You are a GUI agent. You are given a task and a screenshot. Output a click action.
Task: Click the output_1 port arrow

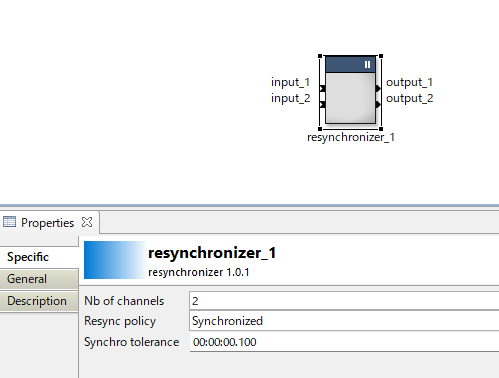point(378,88)
